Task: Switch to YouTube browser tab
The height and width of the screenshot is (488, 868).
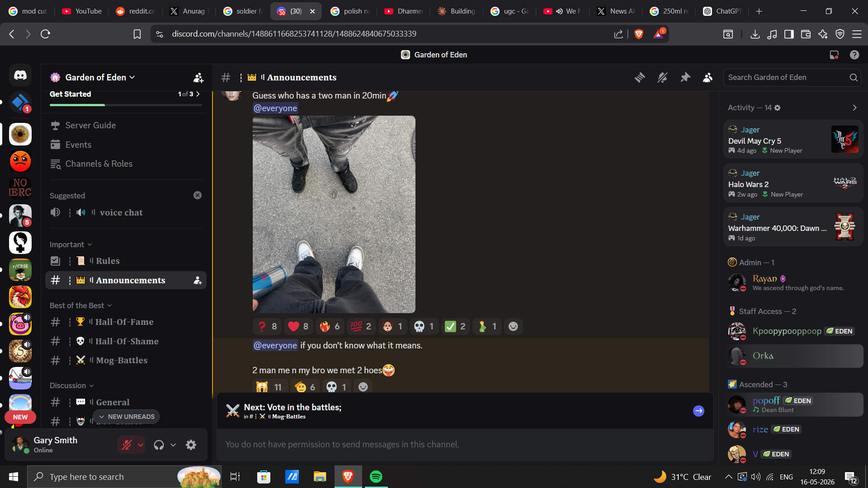Action: [82, 11]
